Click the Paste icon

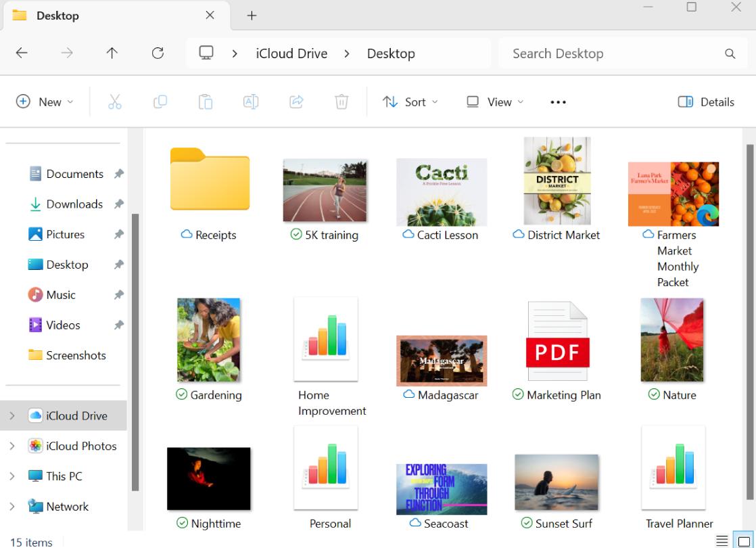(206, 101)
